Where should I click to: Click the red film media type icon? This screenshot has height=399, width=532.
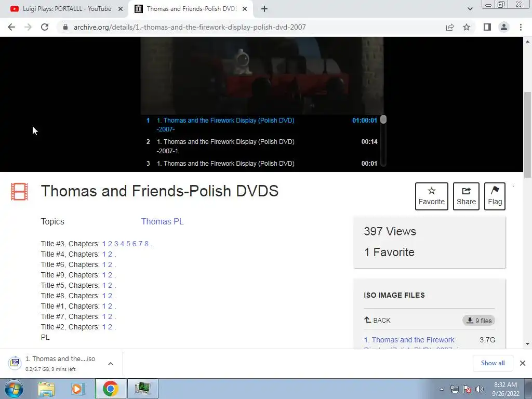(19, 192)
